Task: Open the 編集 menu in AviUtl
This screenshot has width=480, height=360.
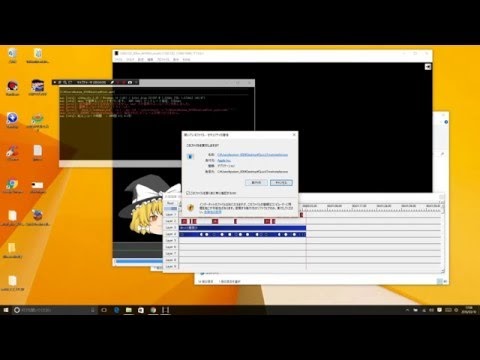Action: 150,59
